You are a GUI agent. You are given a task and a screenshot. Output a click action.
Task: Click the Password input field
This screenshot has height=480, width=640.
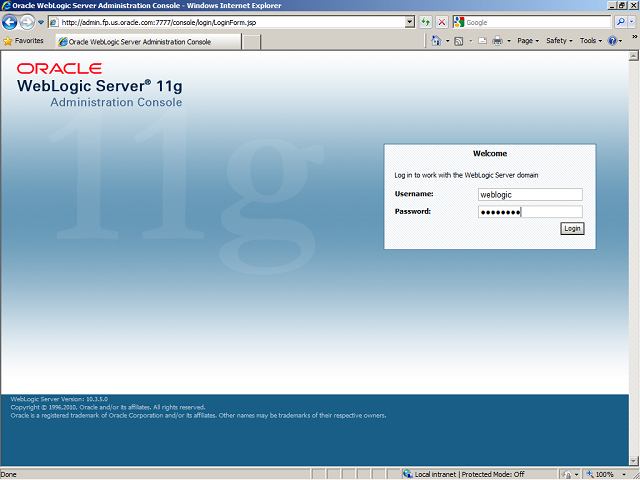tap(529, 212)
